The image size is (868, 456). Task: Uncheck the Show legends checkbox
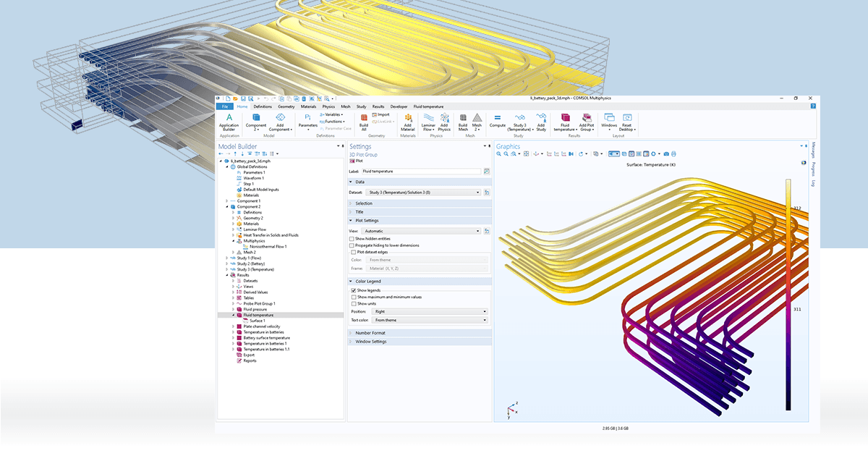tap(353, 290)
